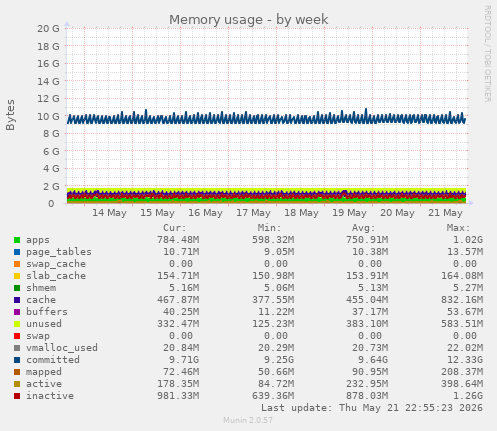The image size is (497, 431).
Task: Click the page_tables blue legend swatch
Action: coord(17,252)
